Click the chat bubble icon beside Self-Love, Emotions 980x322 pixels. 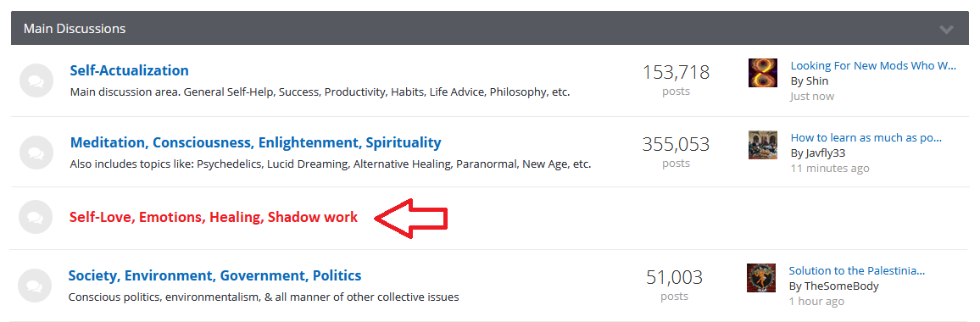pyautogui.click(x=36, y=217)
